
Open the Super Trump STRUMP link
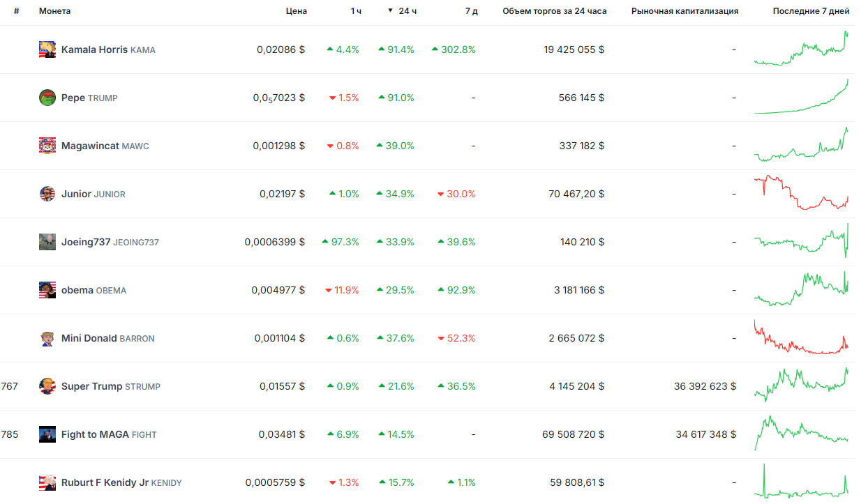click(111, 386)
